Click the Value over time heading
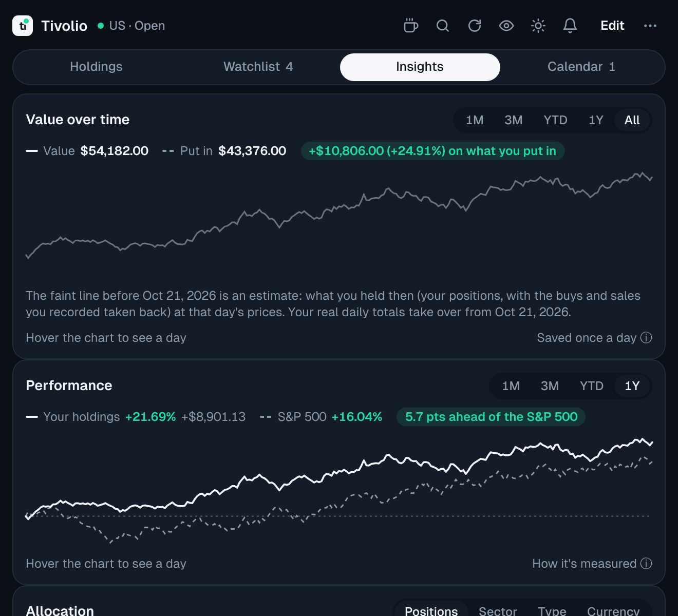 click(x=78, y=120)
